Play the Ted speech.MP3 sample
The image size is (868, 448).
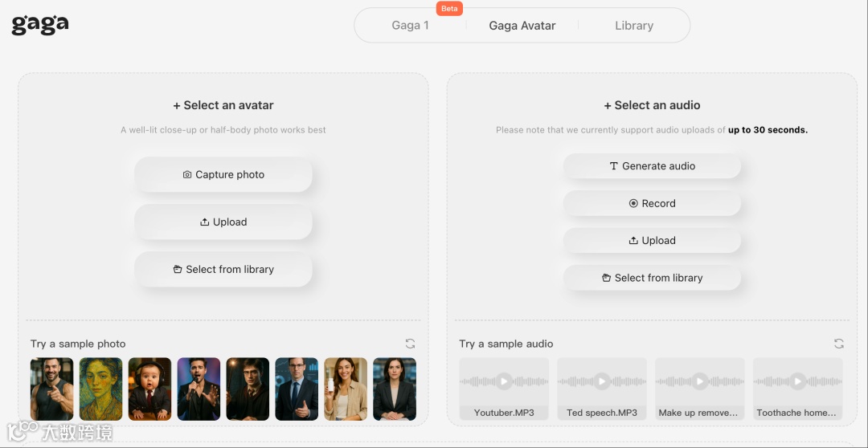602,381
